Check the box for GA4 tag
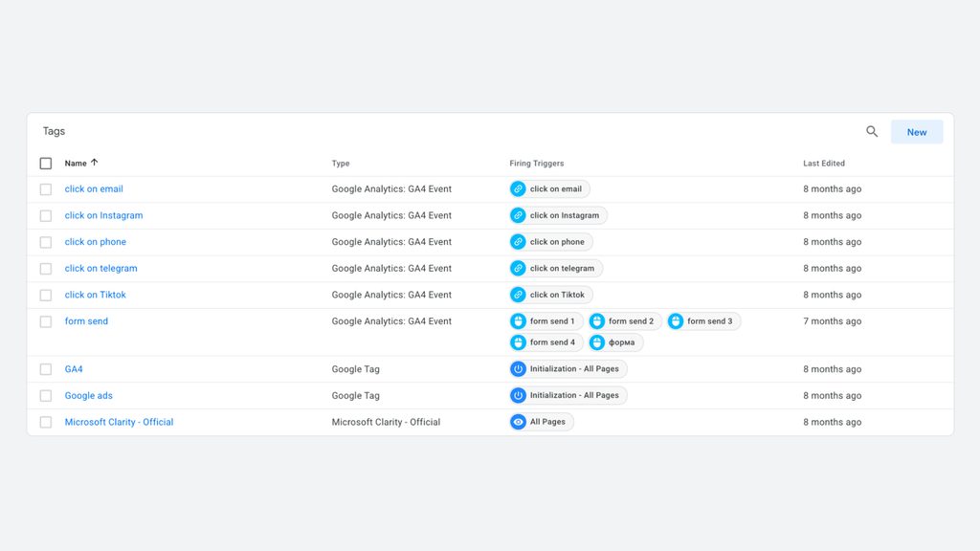This screenshot has width=980, height=551. pos(46,369)
